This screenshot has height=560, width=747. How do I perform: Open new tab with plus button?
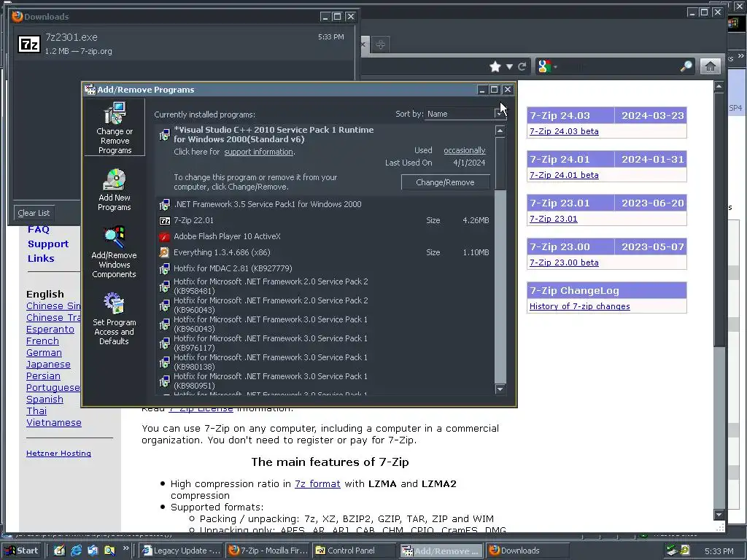point(380,44)
